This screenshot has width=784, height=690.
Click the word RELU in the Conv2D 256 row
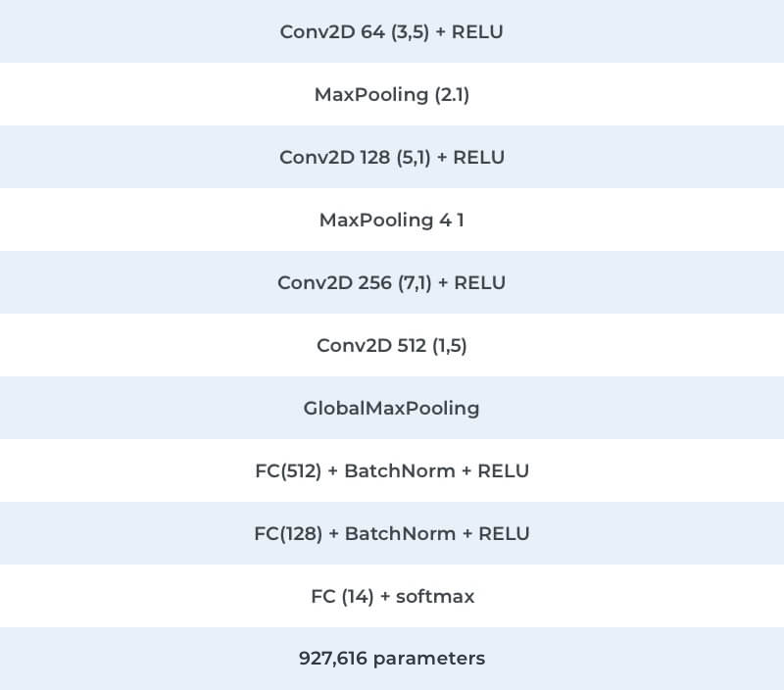[479, 283]
